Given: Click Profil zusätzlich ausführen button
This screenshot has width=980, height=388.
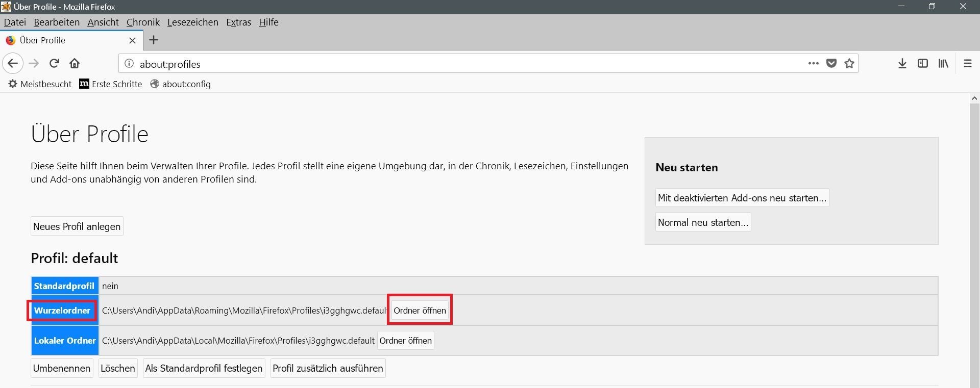Looking at the screenshot, I should tap(328, 368).
